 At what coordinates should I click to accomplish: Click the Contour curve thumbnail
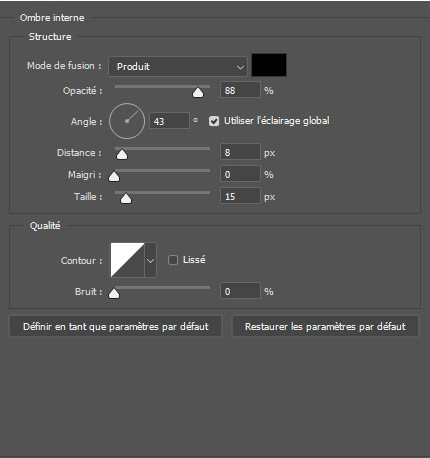[127, 260]
